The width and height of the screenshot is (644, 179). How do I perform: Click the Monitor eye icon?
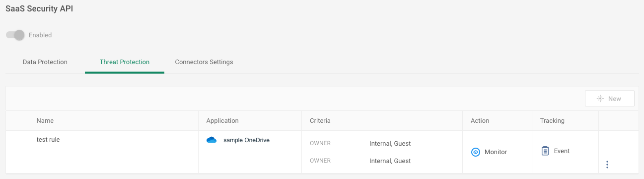pos(475,152)
